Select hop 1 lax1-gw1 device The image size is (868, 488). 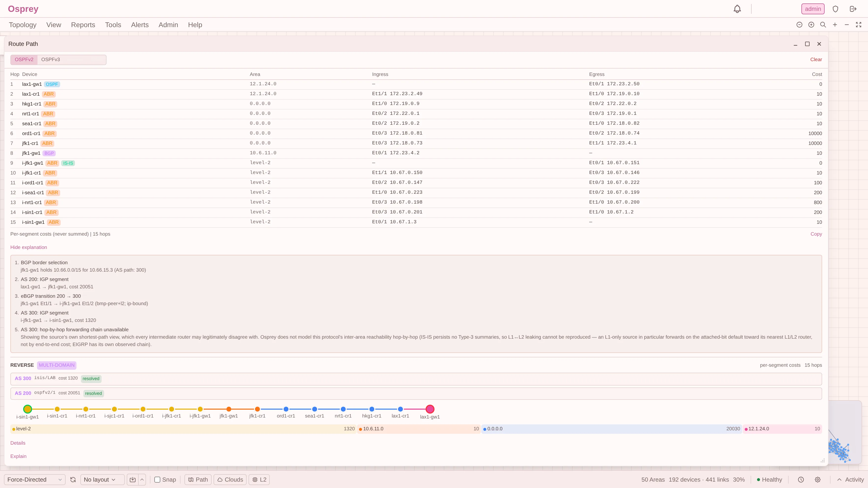pos(32,84)
